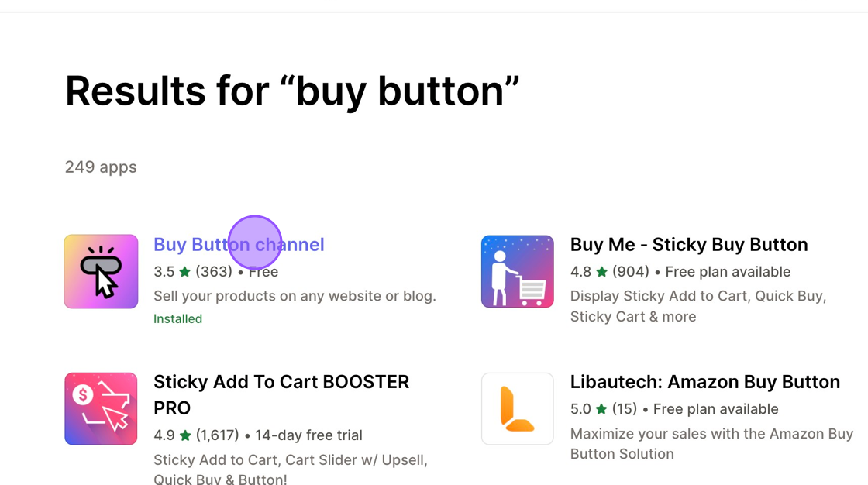Open the Buy Me shopping cart app icon

(517, 272)
